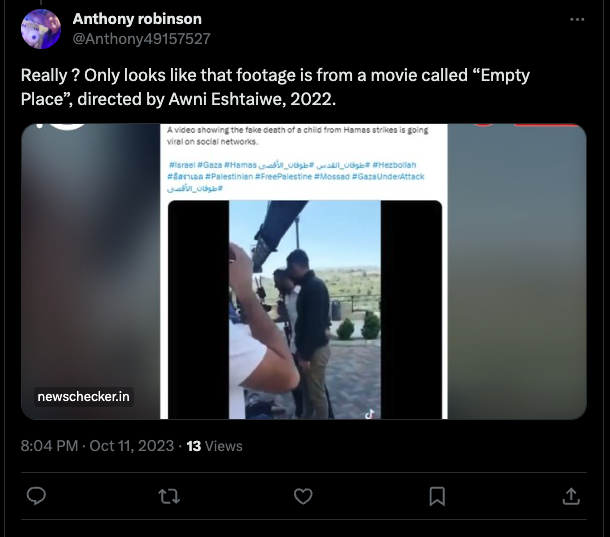Click the reply speech bubble icon

pos(36,496)
